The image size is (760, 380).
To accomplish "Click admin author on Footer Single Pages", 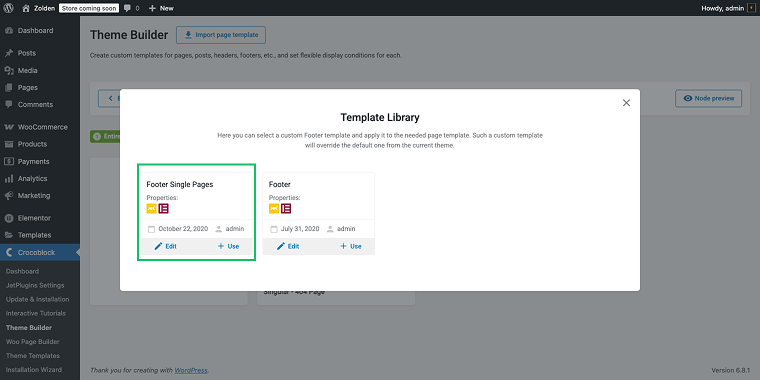I will click(235, 229).
